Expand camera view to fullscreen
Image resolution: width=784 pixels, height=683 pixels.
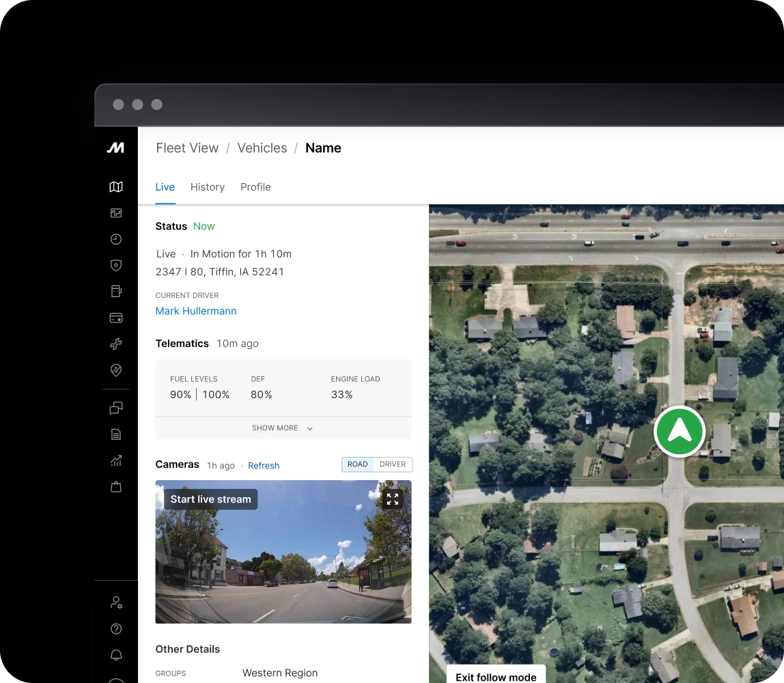pyautogui.click(x=393, y=499)
